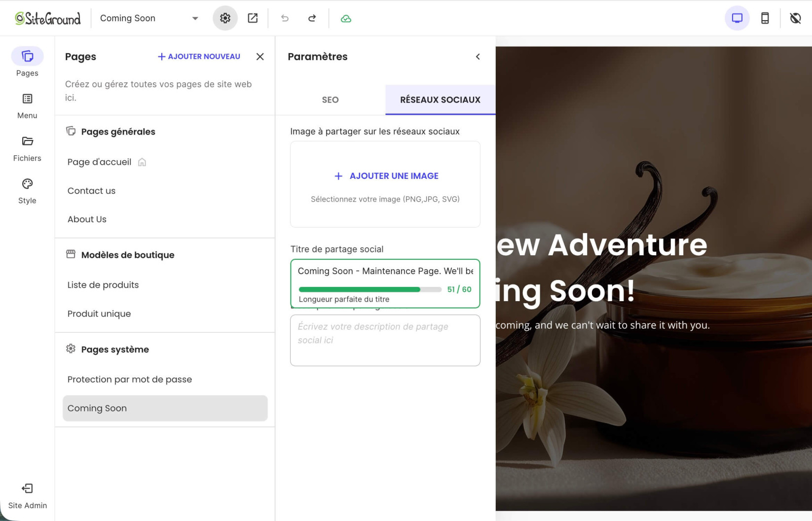Open the Menu sidebar section
Screen dimensions: 812x521
click(x=27, y=106)
